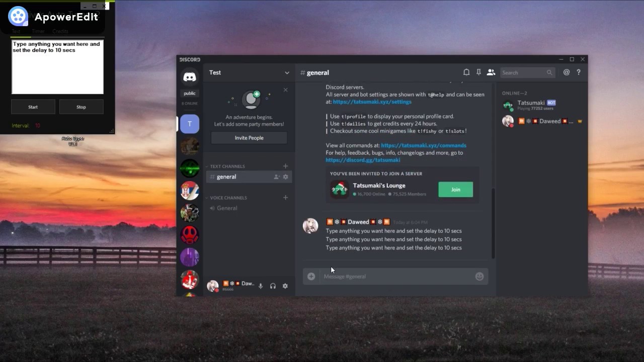
Task: Open the Credits tab in Auto Typer
Action: (x=60, y=32)
